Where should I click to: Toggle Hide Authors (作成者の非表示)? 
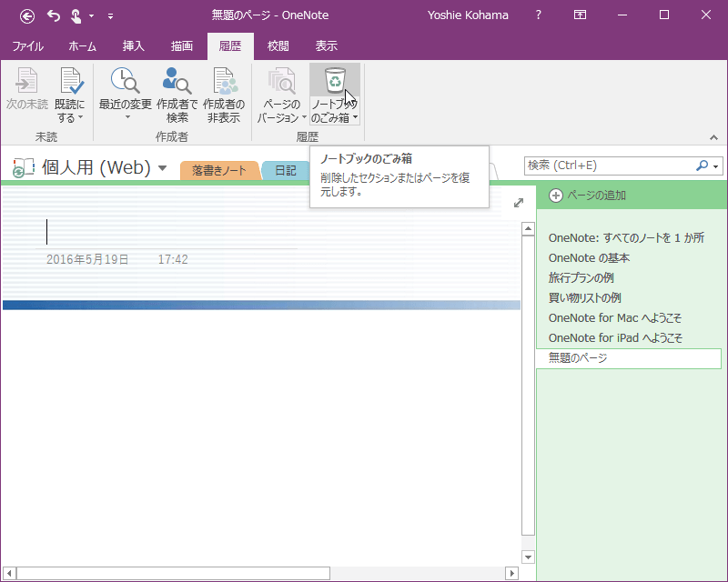224,83
